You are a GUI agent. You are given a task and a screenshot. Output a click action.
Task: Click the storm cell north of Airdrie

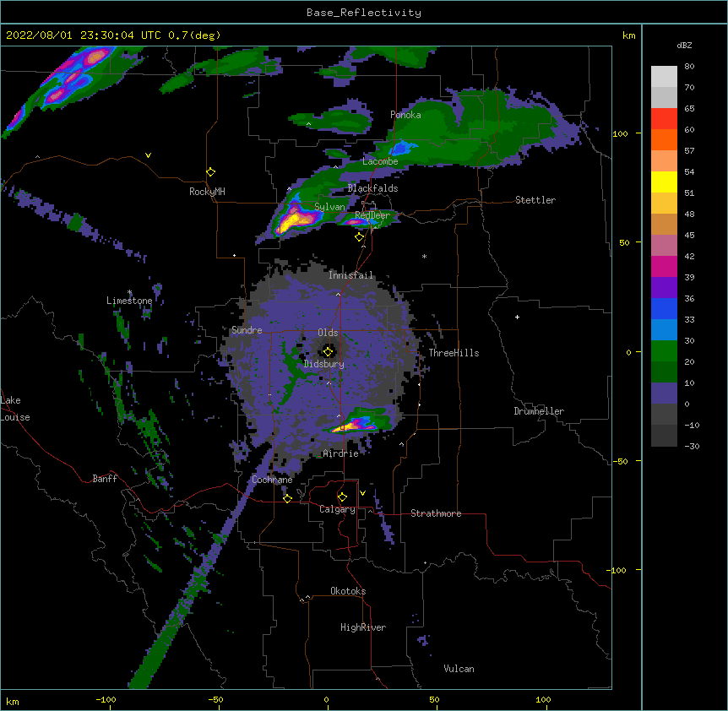[x=356, y=424]
